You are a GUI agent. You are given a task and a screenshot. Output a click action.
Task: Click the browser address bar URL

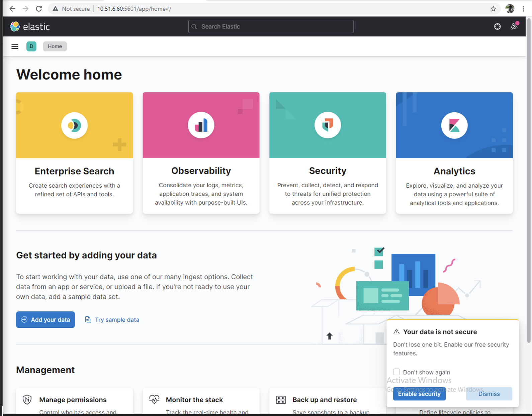[134, 9]
